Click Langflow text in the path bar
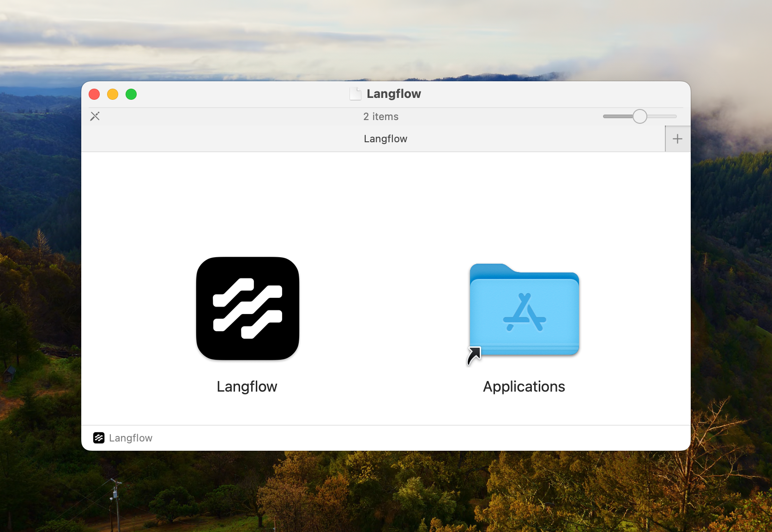Viewport: 772px width, 532px height. point(131,438)
